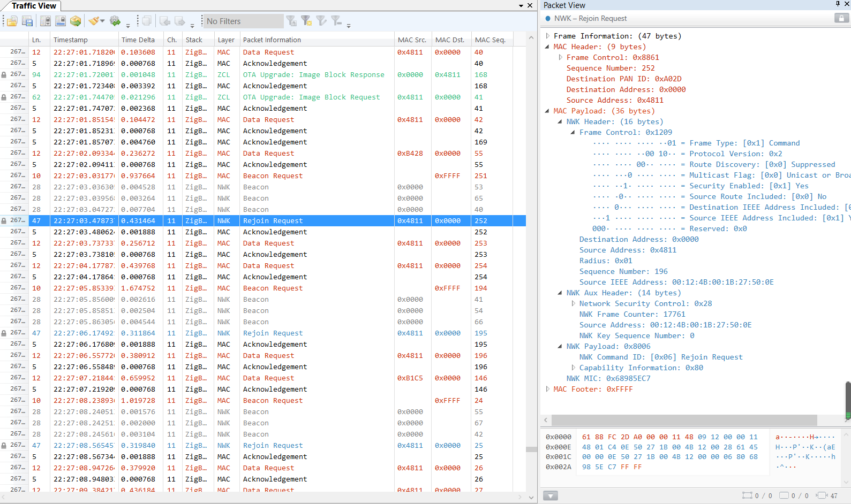Pin the Packet View panel

pyautogui.click(x=838, y=4)
